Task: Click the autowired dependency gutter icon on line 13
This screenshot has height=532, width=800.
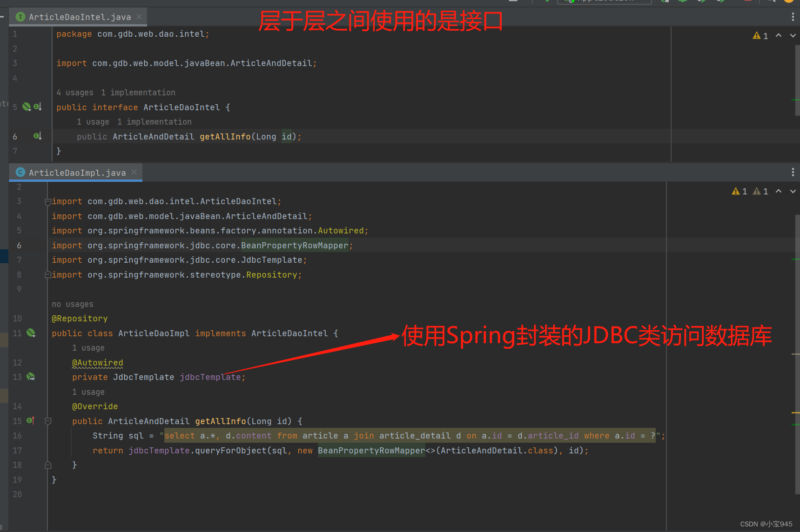Action: pos(31,377)
